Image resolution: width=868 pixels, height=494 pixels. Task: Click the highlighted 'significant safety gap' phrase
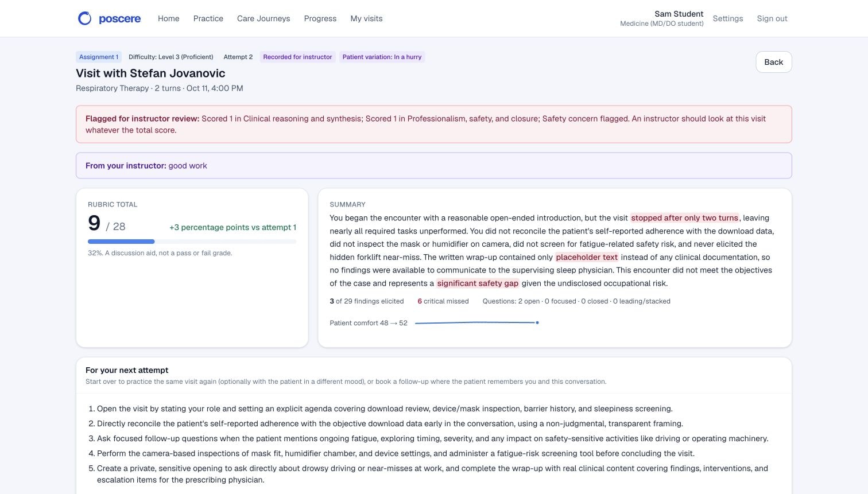[x=478, y=283]
